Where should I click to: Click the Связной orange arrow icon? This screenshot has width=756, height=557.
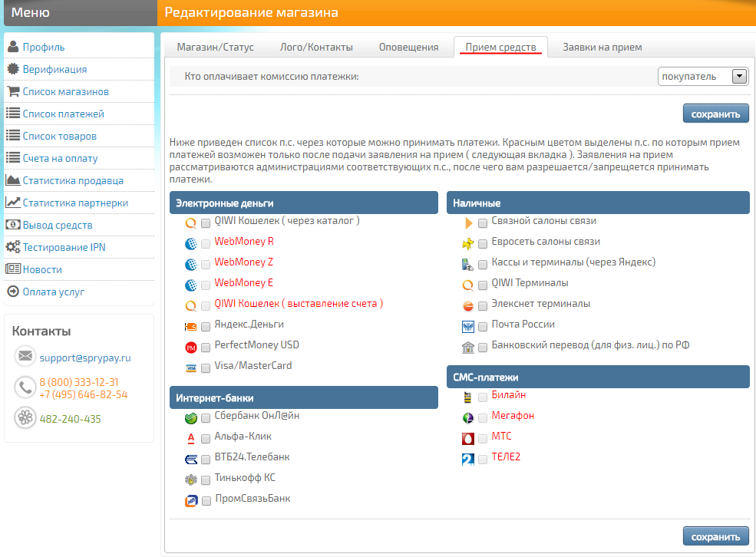tap(468, 222)
